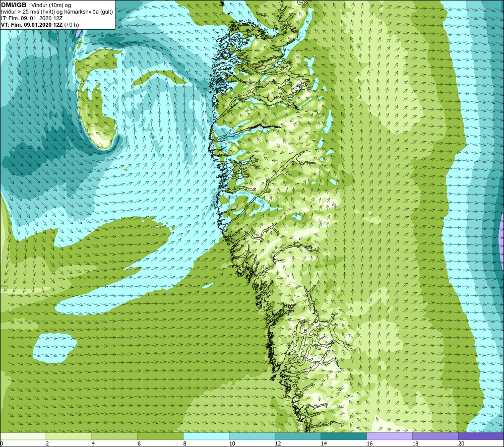Click the 'Vindur (10m) og' label
The height and width of the screenshot is (447, 504).
(x=52, y=5)
